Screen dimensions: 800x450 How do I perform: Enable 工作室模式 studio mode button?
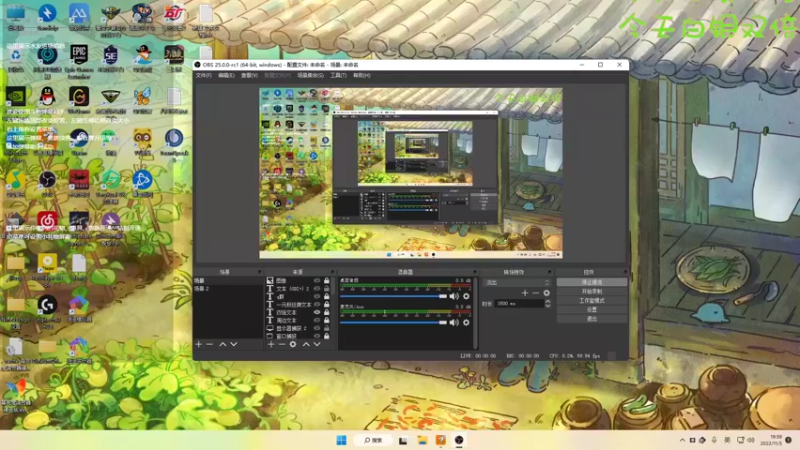click(x=592, y=301)
